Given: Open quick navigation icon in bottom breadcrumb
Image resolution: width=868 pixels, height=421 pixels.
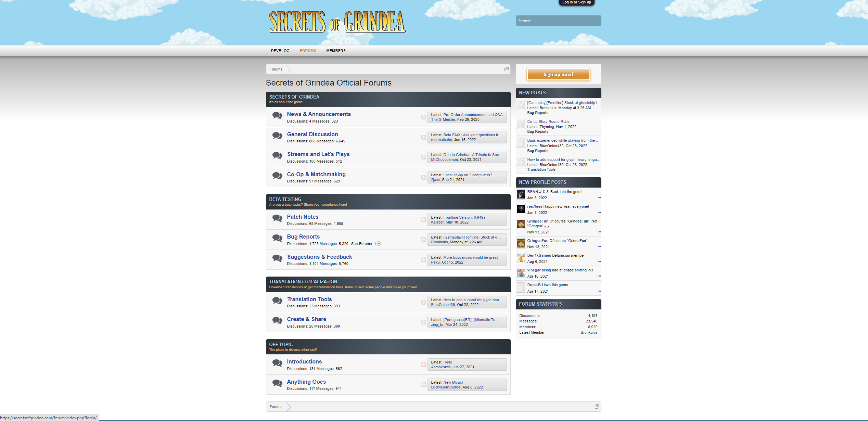Looking at the screenshot, I should click(597, 407).
